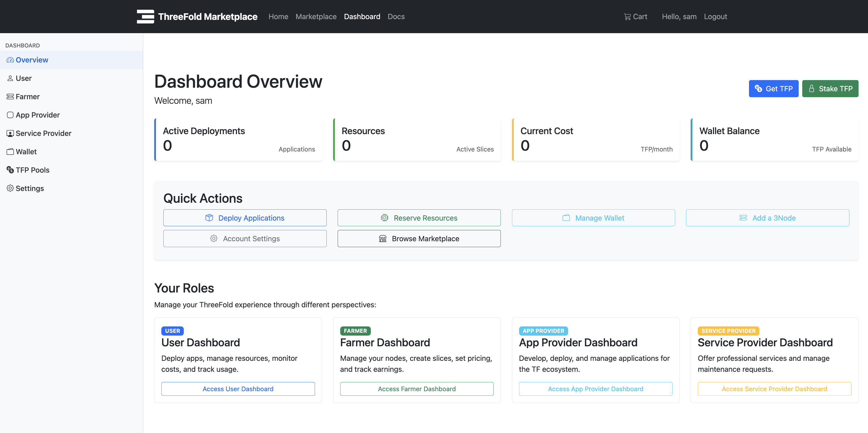Image resolution: width=868 pixels, height=433 pixels.
Task: Click Deploy Applications quick action
Action: [245, 218]
